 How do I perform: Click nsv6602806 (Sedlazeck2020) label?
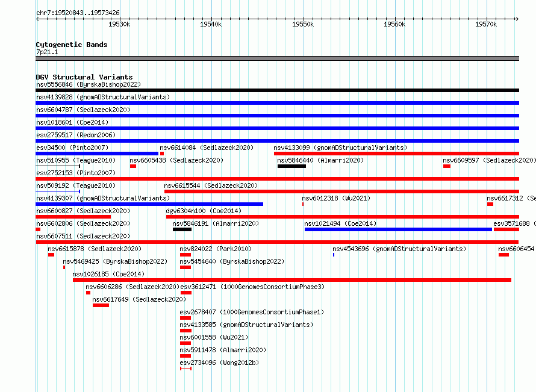[83, 223]
